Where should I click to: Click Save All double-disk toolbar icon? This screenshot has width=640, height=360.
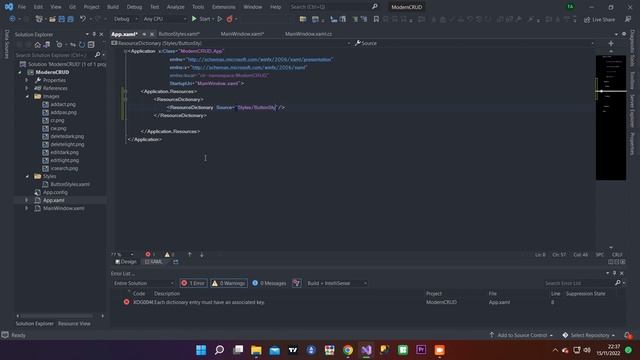point(70,19)
